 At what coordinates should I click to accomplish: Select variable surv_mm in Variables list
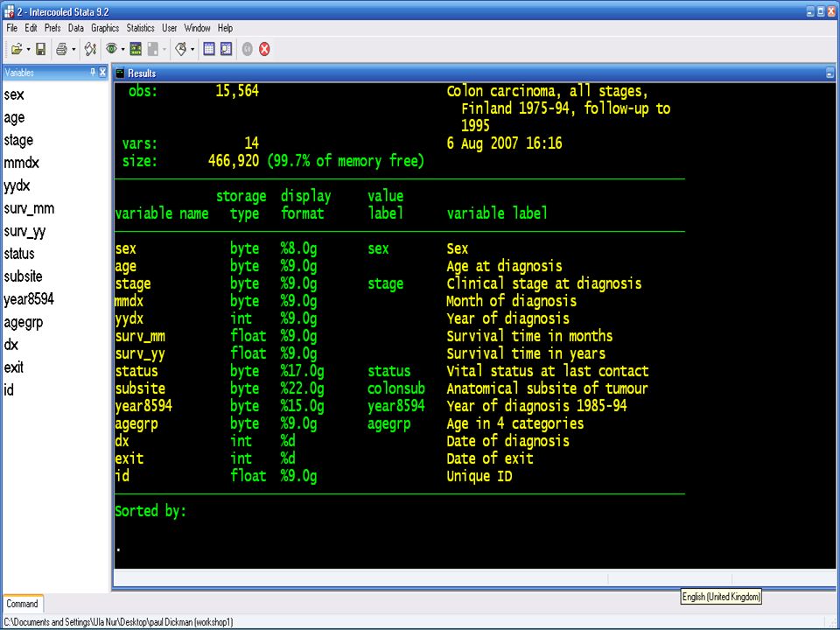(x=29, y=208)
